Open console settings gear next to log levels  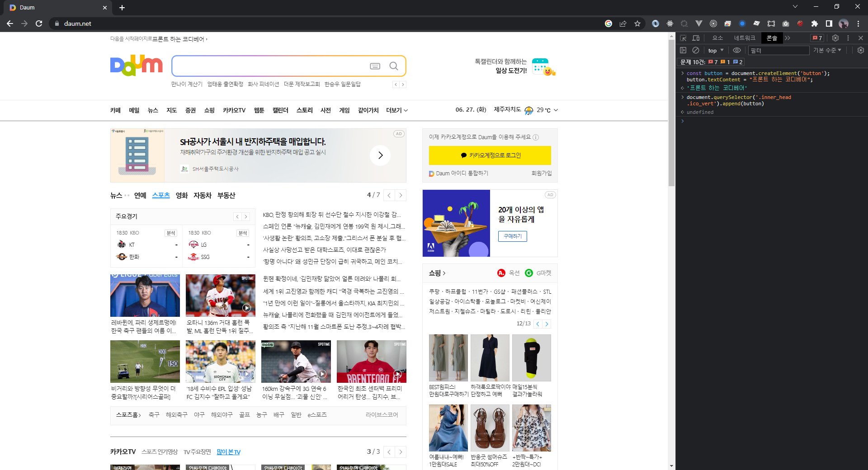(861, 50)
